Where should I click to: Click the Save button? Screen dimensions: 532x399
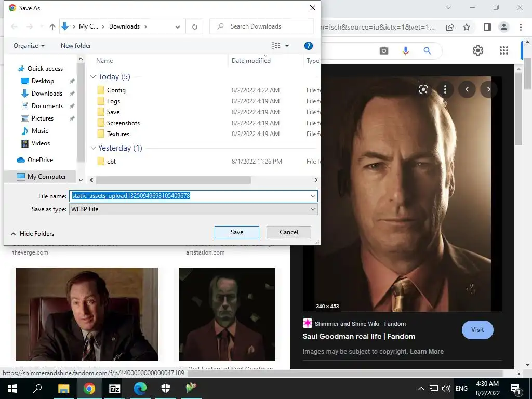pos(237,232)
